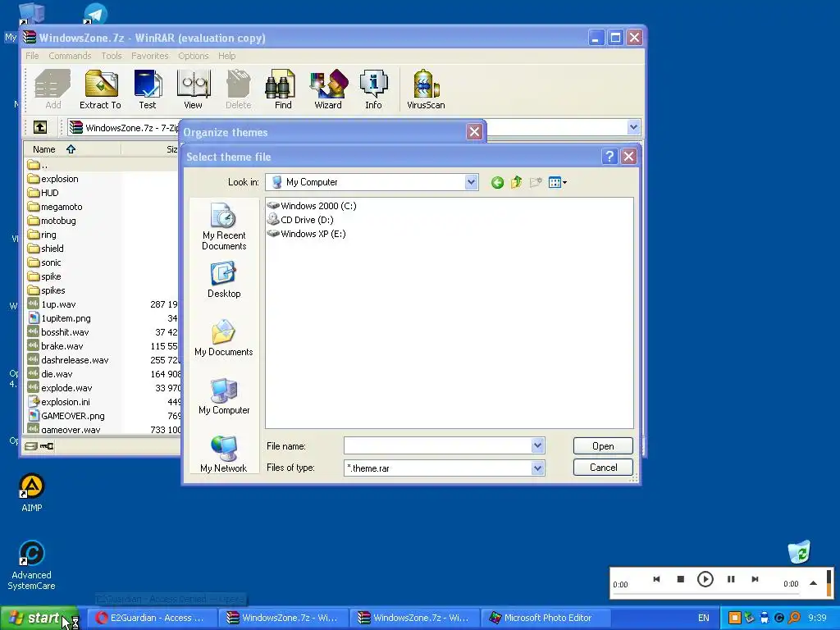Open the Help menu in WinRAR

226,56
